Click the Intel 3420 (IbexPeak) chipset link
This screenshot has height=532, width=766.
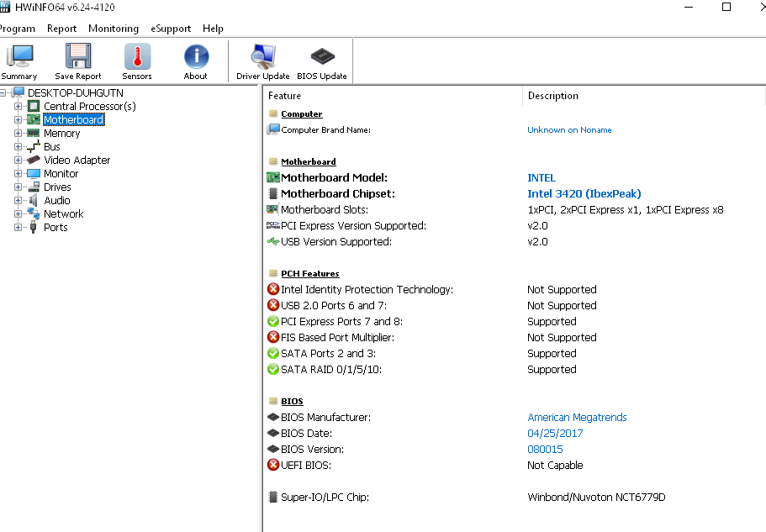[584, 194]
